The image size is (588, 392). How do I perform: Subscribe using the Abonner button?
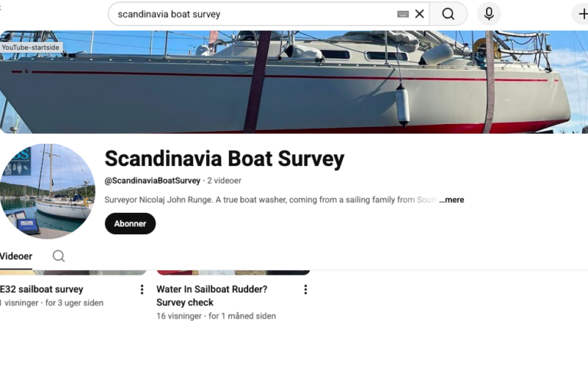pyautogui.click(x=130, y=224)
